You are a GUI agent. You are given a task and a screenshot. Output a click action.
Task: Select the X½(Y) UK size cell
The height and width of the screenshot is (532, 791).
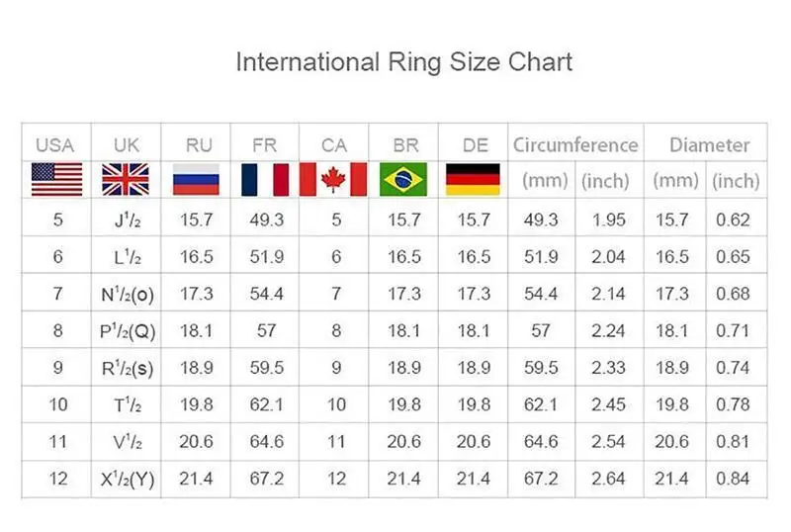(128, 479)
